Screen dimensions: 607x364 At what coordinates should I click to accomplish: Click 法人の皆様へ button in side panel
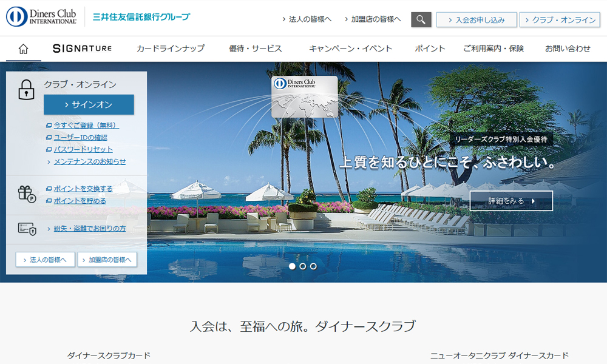(x=46, y=260)
